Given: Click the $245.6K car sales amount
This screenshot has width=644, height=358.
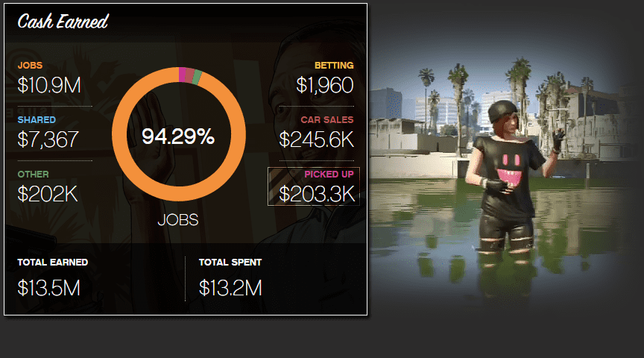Looking at the screenshot, I should [x=316, y=139].
